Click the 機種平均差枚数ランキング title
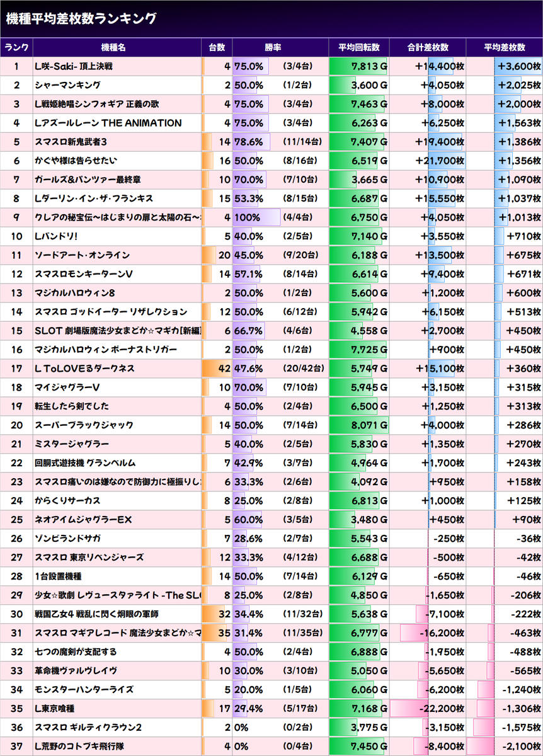The height and width of the screenshot is (756, 543). (x=81, y=18)
